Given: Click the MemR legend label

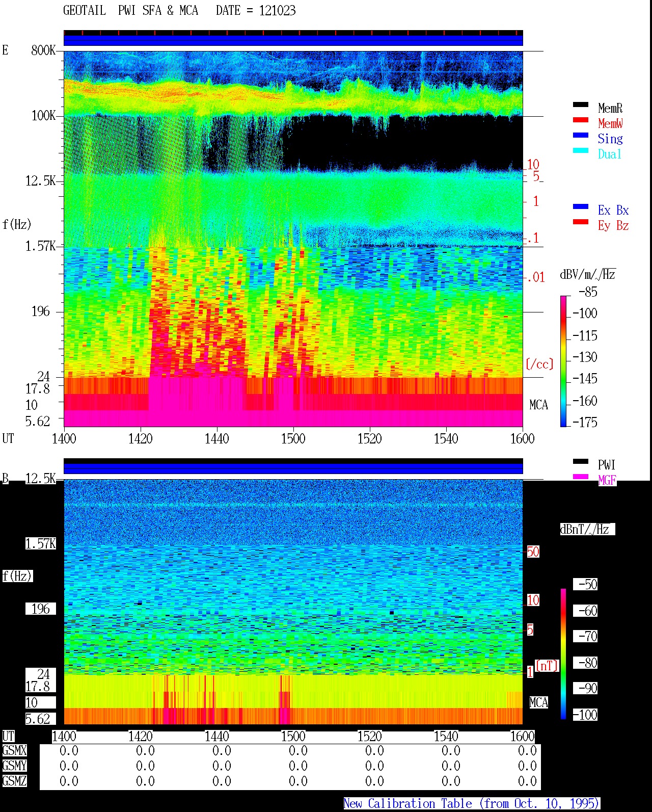Looking at the screenshot, I should tap(610, 108).
